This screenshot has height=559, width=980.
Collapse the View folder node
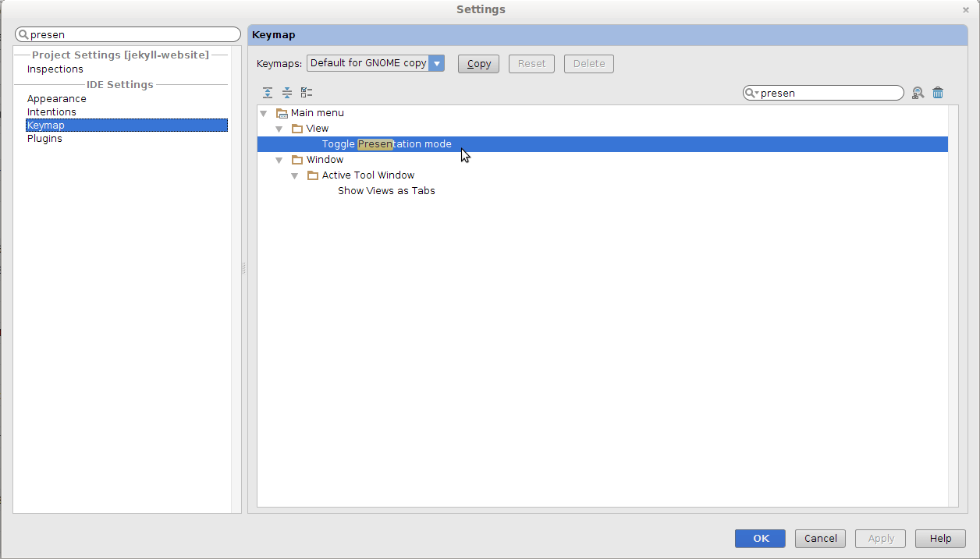click(x=279, y=129)
